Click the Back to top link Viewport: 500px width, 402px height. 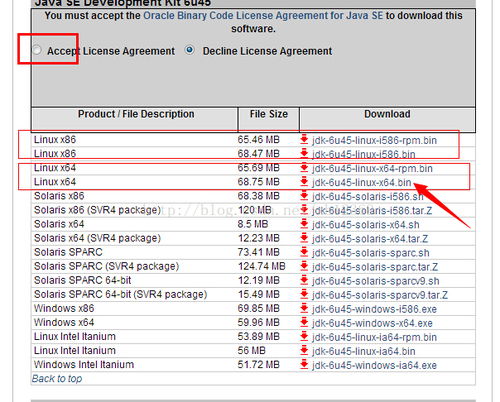click(57, 379)
